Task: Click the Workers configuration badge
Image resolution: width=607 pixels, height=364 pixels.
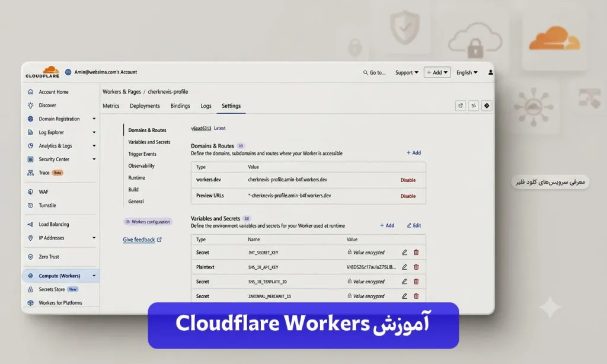Action: [x=148, y=222]
